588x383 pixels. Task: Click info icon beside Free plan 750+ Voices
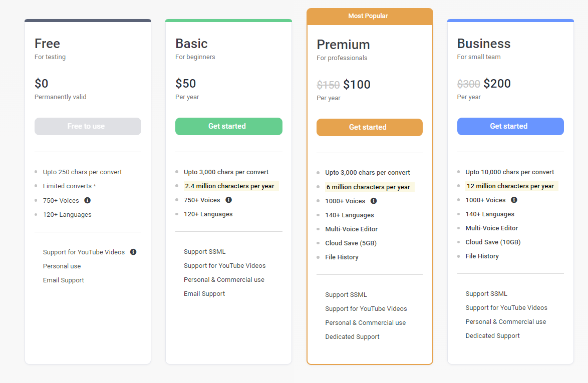(87, 200)
